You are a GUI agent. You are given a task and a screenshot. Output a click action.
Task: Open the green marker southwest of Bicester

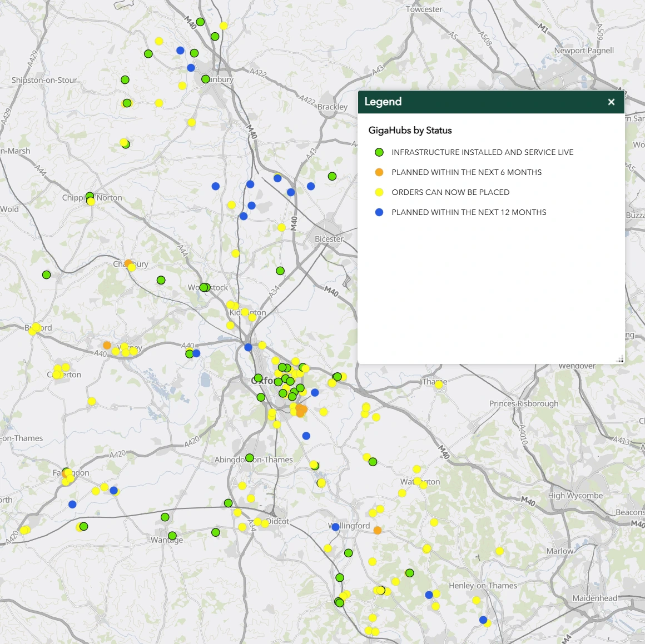[x=280, y=271]
